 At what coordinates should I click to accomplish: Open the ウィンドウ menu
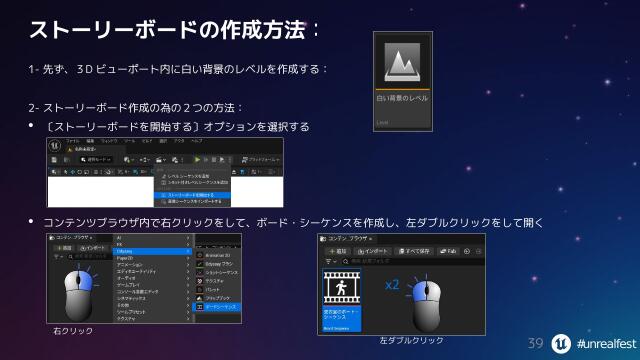tap(109, 141)
